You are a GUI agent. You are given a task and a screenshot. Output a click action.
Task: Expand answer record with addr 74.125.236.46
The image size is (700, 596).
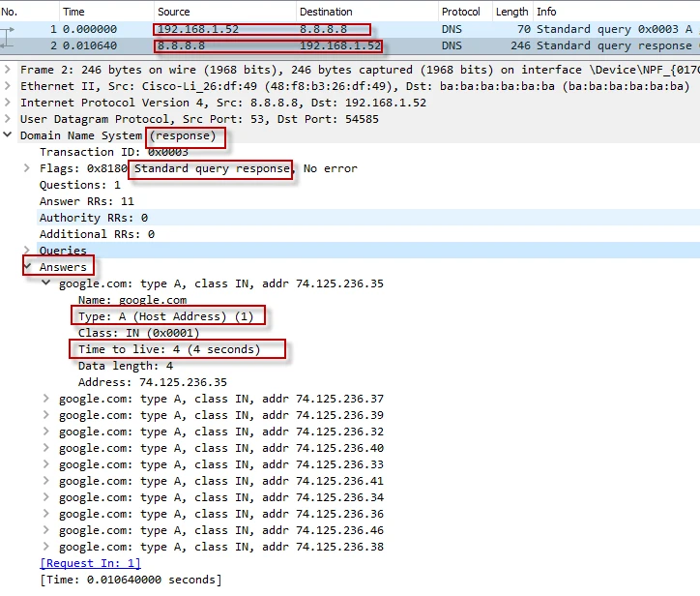47,530
